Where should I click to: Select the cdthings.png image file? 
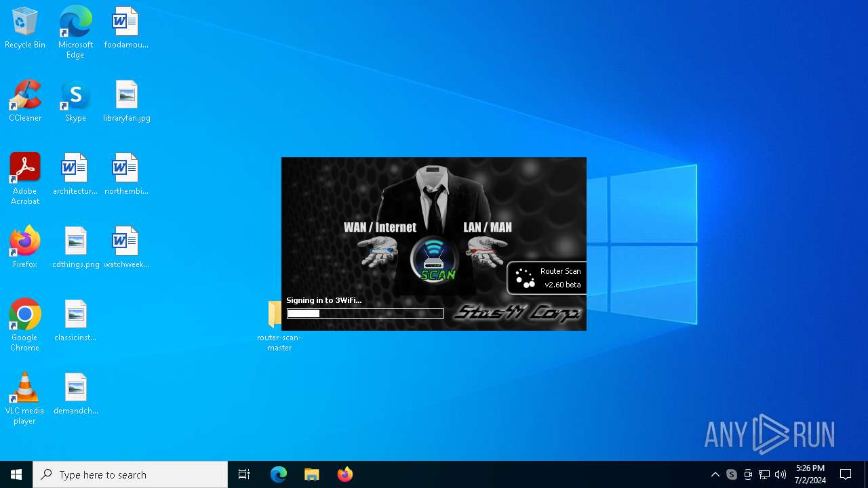75,247
